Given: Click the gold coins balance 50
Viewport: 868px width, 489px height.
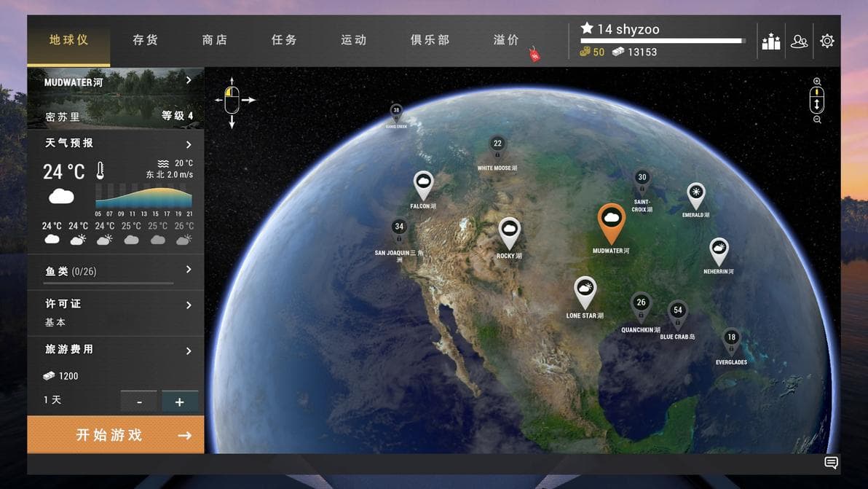Looking at the screenshot, I should pos(592,52).
